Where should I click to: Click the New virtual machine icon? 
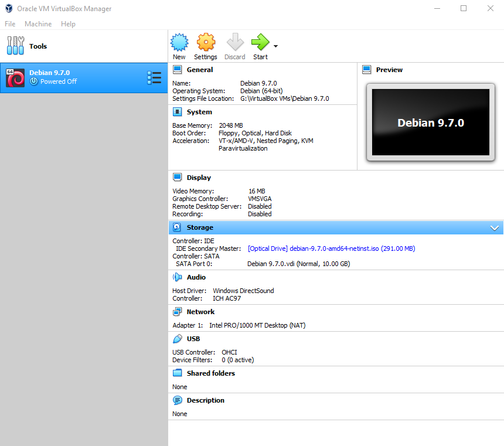coord(179,42)
